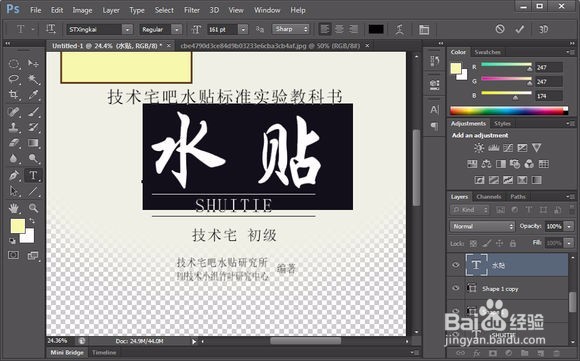Open the Sharp anti-aliasing dropdown
Screen dimensions: 580x361
tap(290, 29)
